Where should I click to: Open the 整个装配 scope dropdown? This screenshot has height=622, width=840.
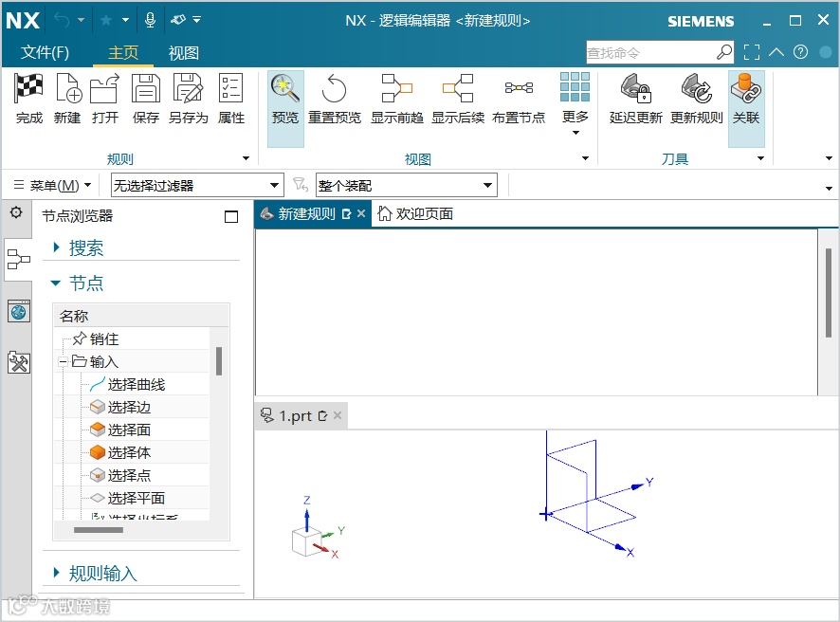[406, 186]
